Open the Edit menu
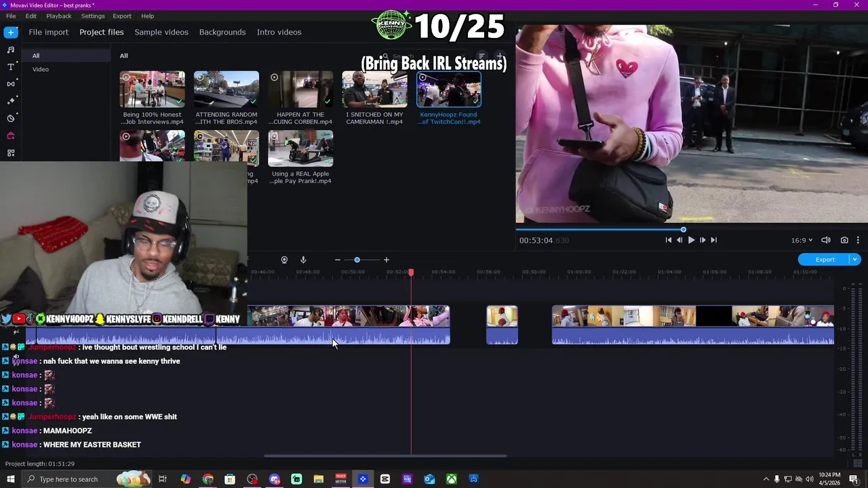The height and width of the screenshot is (488, 868). (31, 16)
